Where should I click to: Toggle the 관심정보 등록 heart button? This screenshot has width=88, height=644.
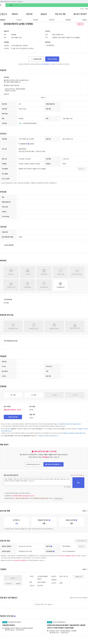[x=36, y=59]
